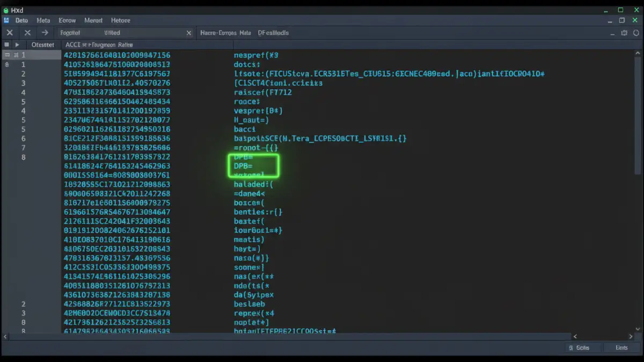Click the small gear icon in the left gutter
The height and width of the screenshot is (362, 644).
click(x=5, y=64)
